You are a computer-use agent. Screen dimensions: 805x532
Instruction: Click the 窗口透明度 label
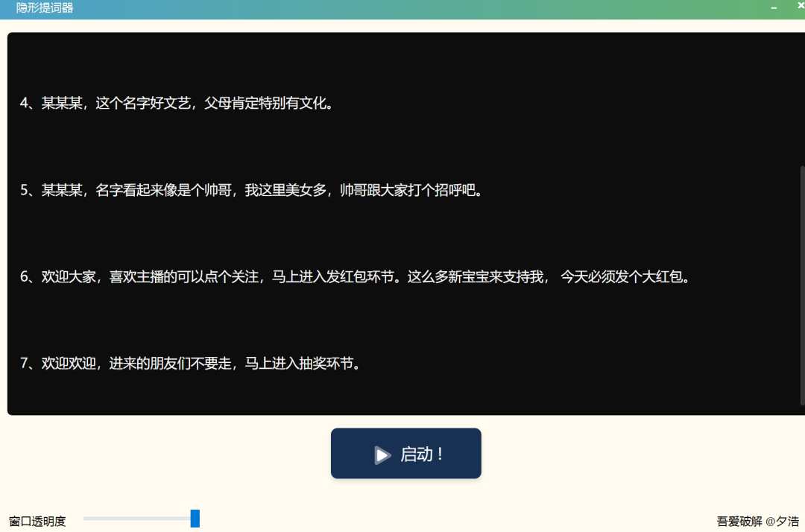tap(37, 522)
